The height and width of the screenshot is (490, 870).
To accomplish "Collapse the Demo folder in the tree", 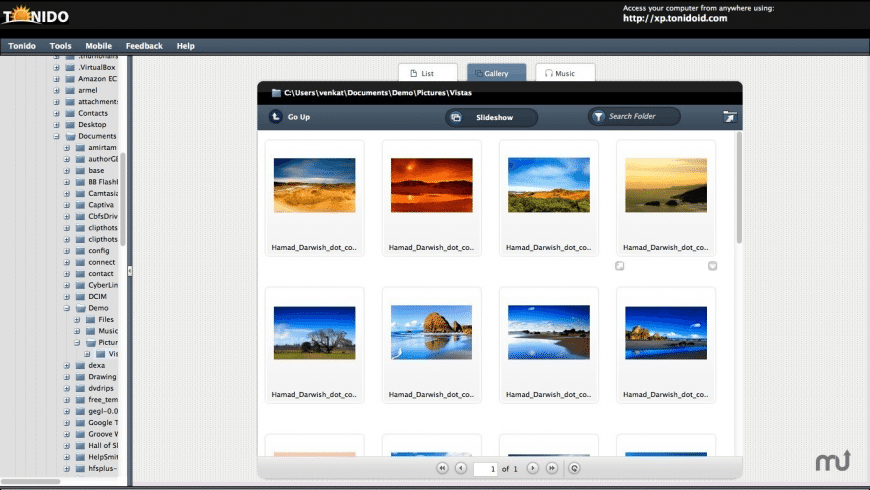I will point(67,308).
